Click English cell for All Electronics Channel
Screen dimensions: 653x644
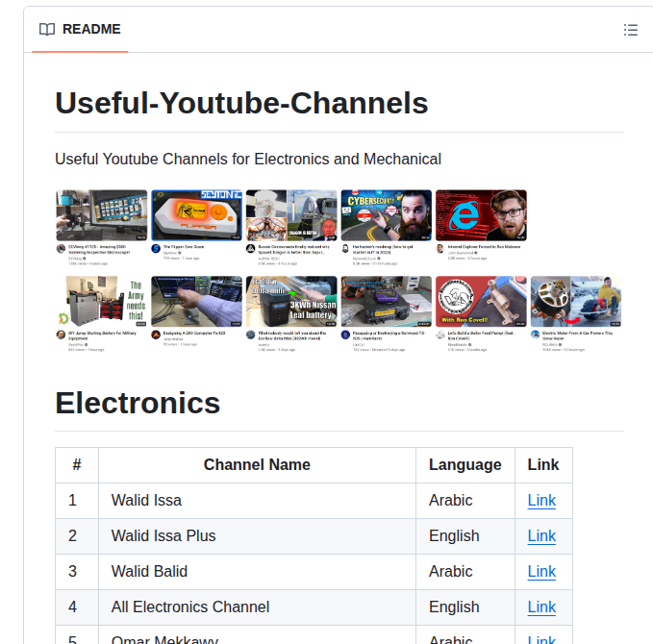coord(465,607)
